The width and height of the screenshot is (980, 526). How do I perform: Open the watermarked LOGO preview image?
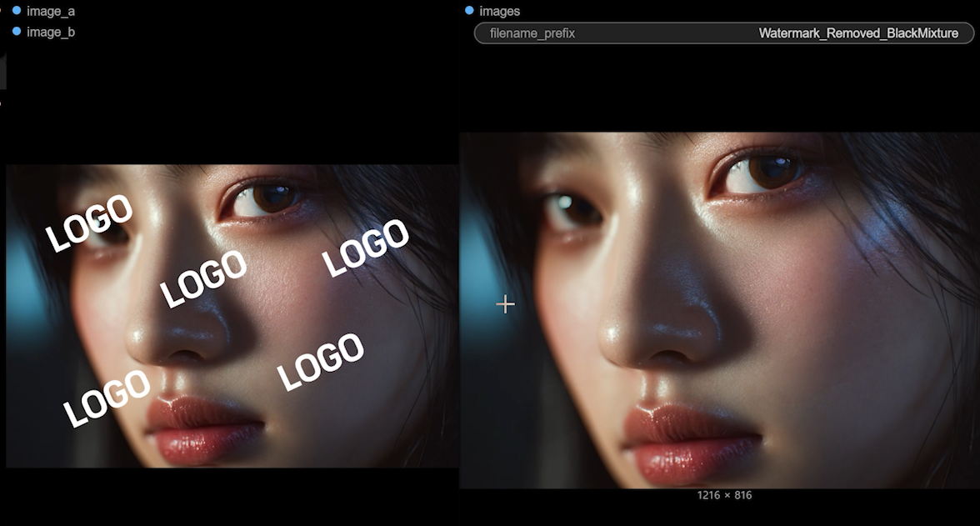coord(232,316)
